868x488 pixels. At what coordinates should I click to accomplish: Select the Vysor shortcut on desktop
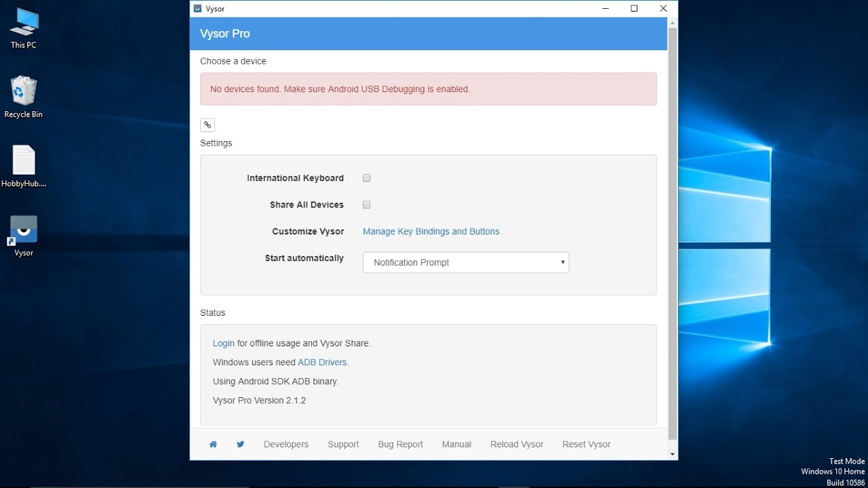(x=24, y=236)
